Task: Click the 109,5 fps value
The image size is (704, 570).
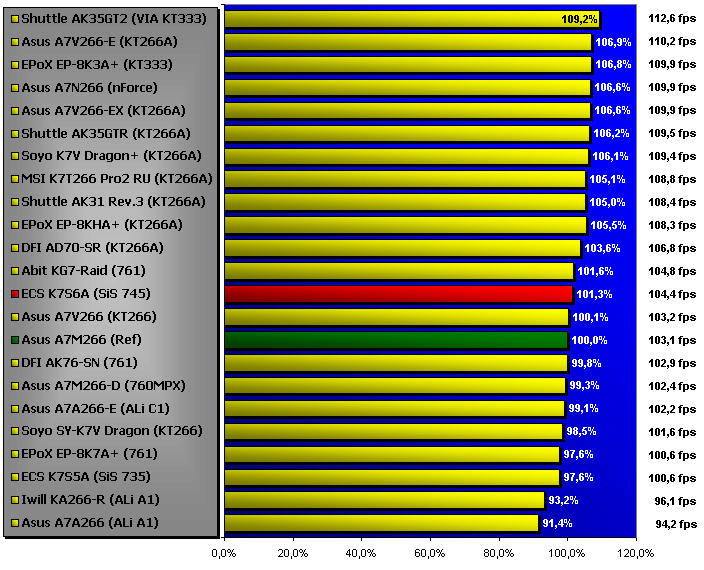Action: [672, 133]
